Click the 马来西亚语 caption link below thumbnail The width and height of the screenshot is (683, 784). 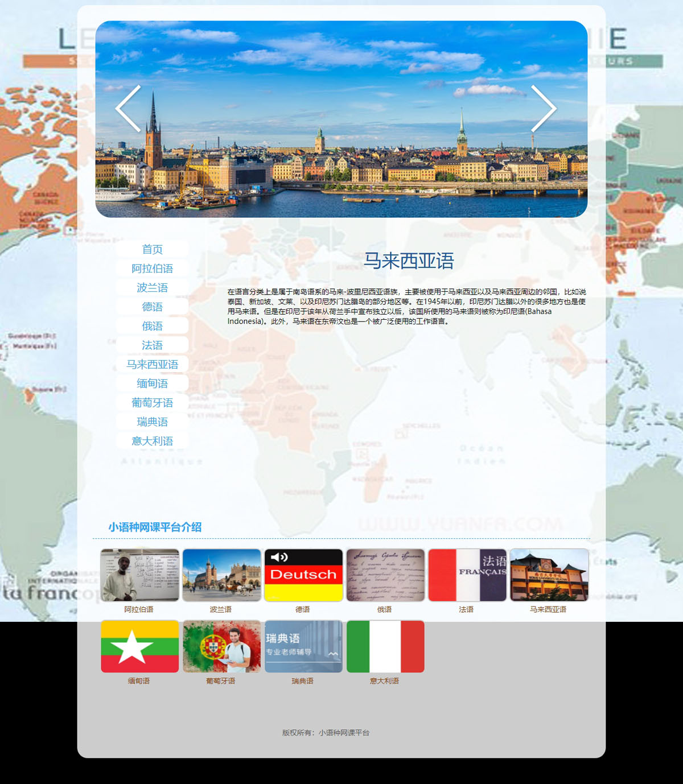tap(548, 609)
